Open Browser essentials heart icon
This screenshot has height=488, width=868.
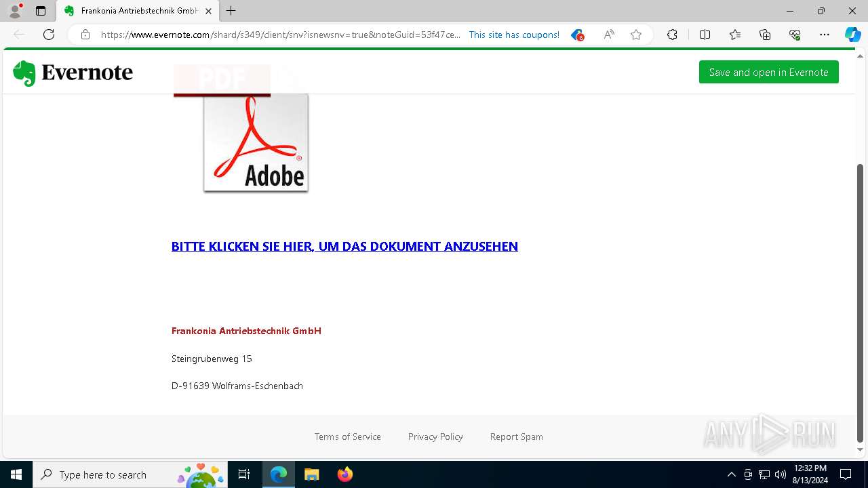(x=795, y=35)
